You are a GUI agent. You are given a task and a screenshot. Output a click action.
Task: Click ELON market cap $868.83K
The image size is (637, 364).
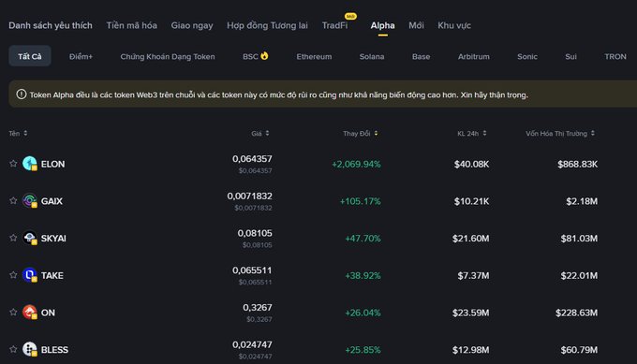pos(577,164)
